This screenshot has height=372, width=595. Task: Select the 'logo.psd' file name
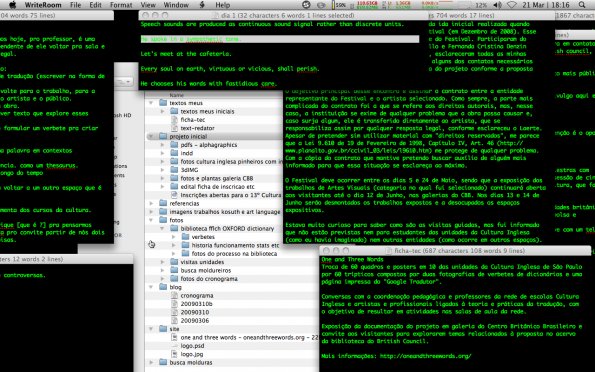click(192, 345)
